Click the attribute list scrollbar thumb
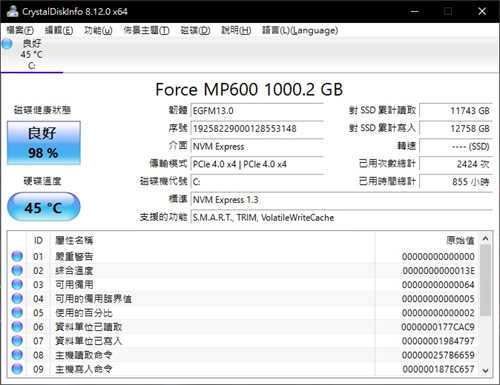This screenshot has height=385, width=500. click(x=486, y=280)
